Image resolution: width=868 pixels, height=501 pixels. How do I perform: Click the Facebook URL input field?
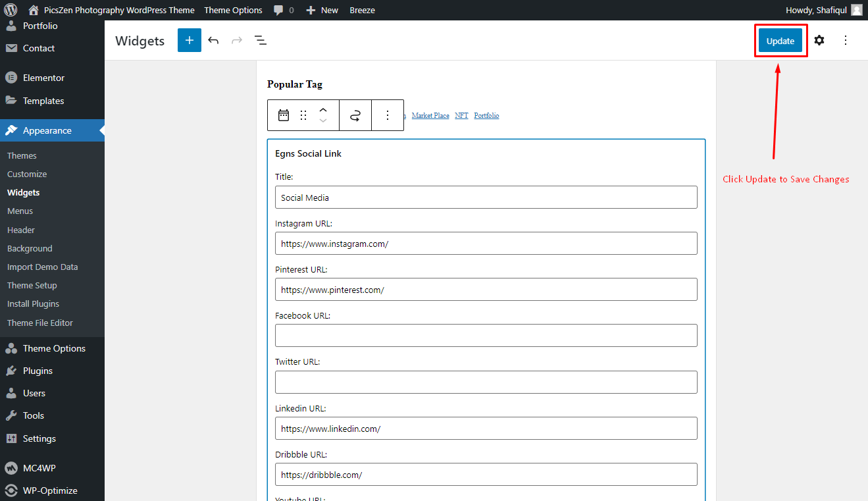click(x=486, y=335)
